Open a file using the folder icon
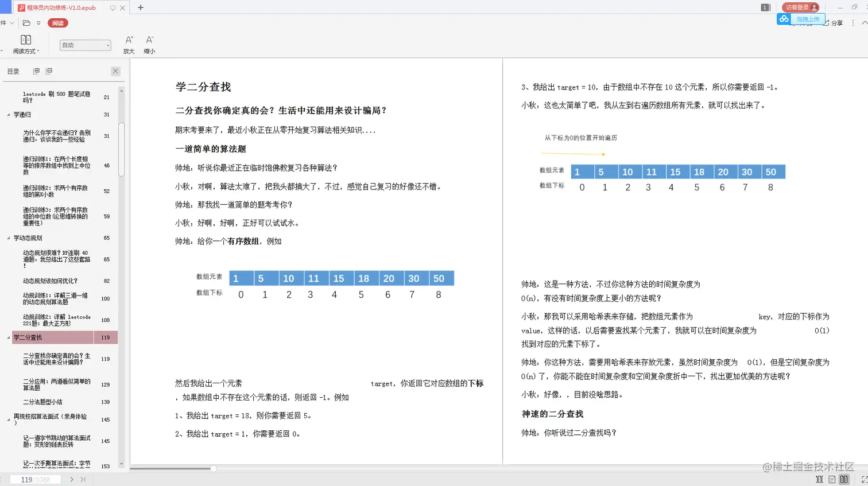Screen dimensions: 868x486 click(x=26, y=22)
